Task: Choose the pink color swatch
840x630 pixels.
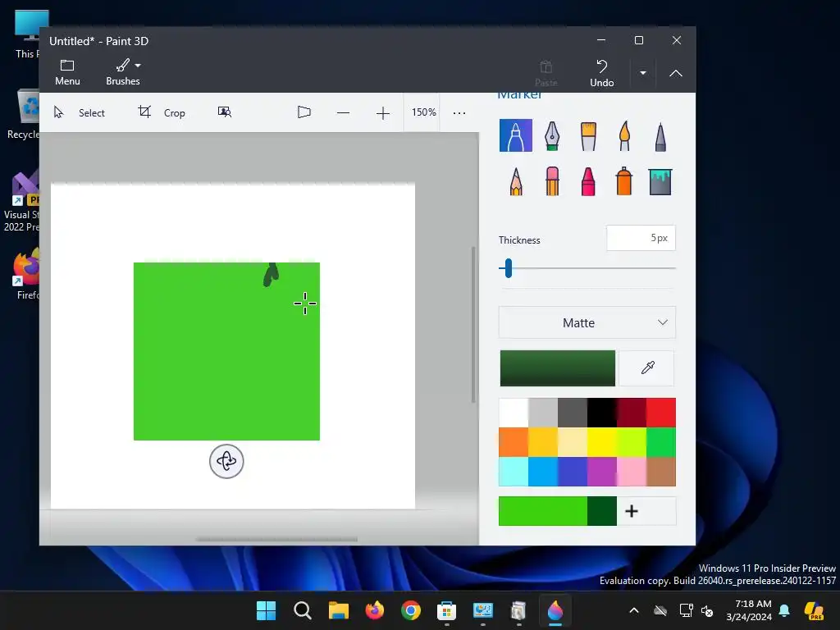Action: coord(631,472)
